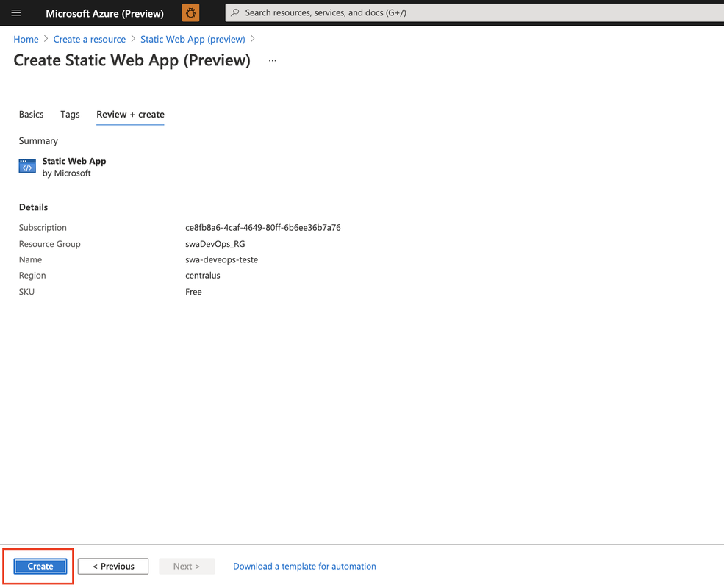Switch to the Tags tab
Image resolution: width=724 pixels, height=588 pixels.
tap(70, 115)
